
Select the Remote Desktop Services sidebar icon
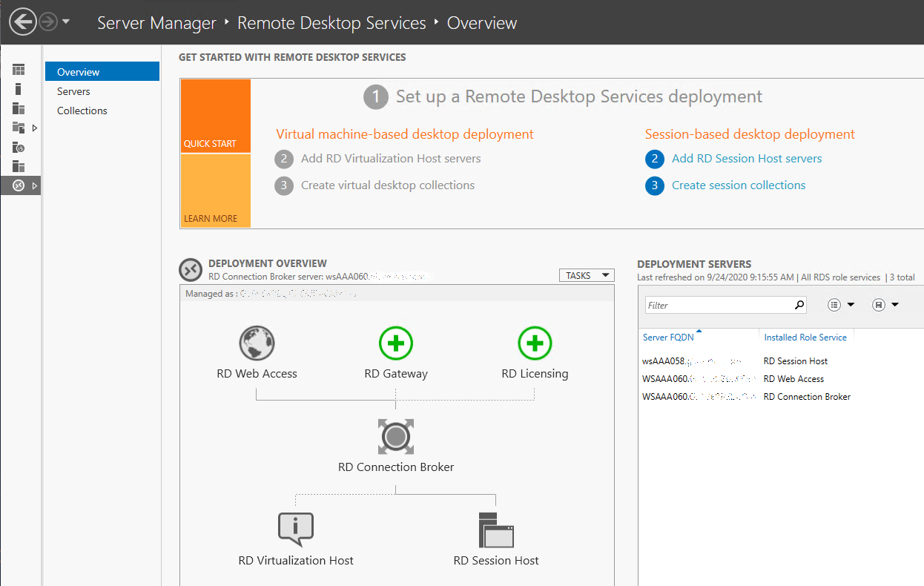(19, 185)
